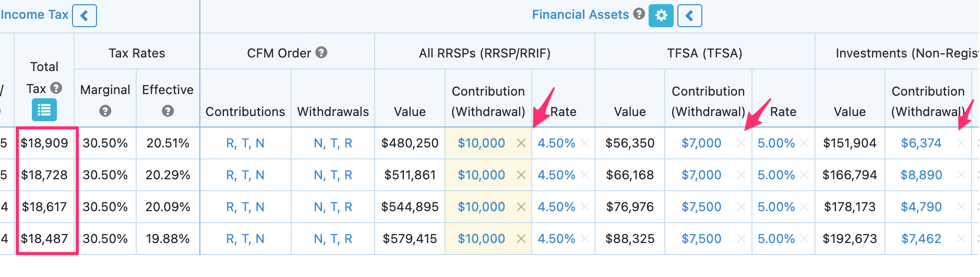Clear first row 5.00% TFSA rate
This screenshot has height=277, width=980.
point(805,143)
